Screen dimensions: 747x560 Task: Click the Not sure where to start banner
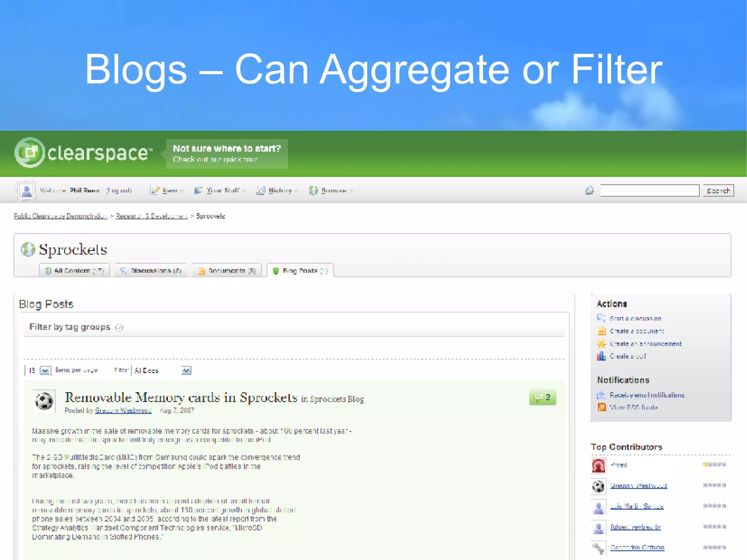(227, 154)
